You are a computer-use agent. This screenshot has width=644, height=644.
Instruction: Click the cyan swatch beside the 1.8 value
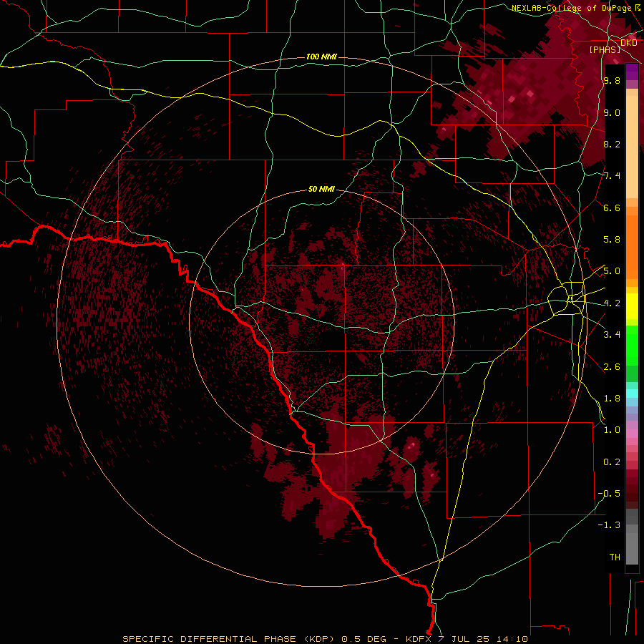click(632, 394)
